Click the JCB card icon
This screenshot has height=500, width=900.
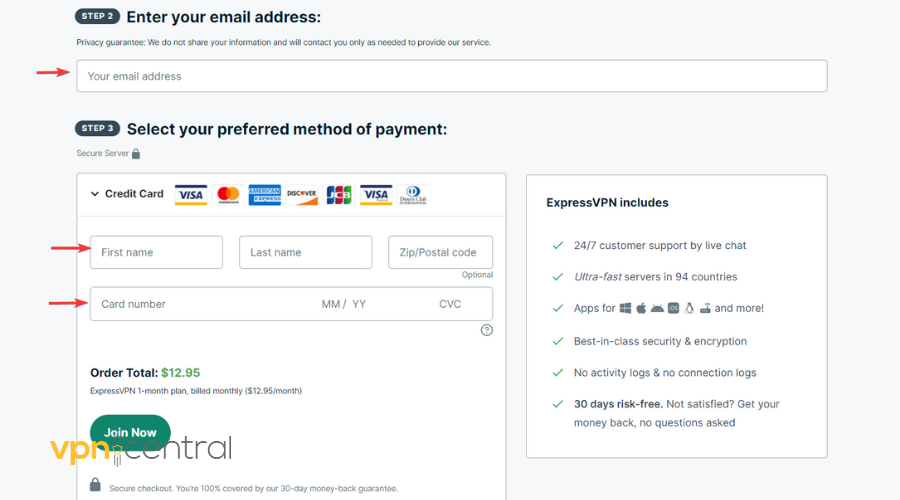pyautogui.click(x=338, y=194)
